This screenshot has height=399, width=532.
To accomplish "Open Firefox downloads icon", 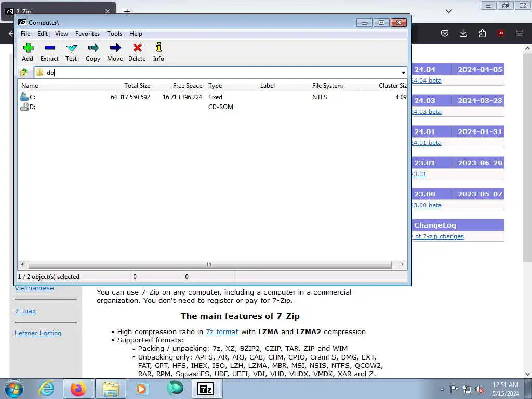I will 463,33.
